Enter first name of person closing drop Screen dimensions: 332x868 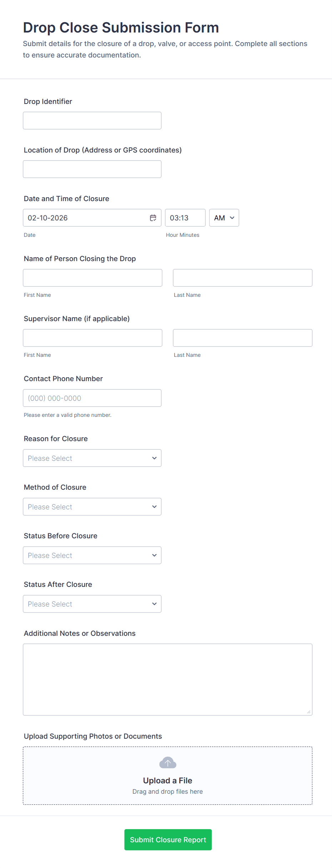(92, 278)
